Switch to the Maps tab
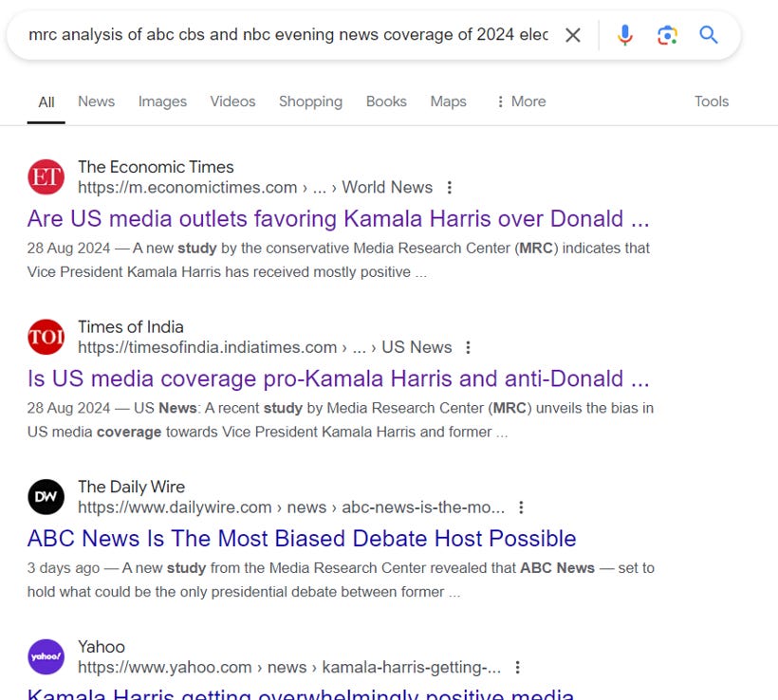Image resolution: width=778 pixels, height=700 pixels. (448, 101)
